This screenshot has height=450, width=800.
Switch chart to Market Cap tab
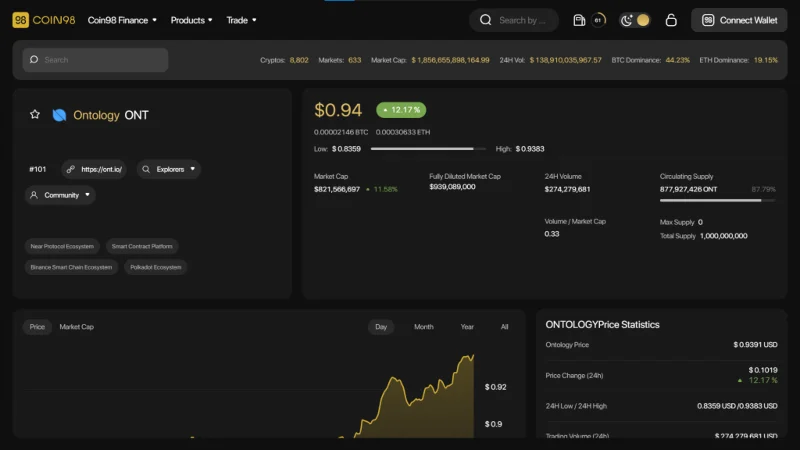pyautogui.click(x=77, y=327)
